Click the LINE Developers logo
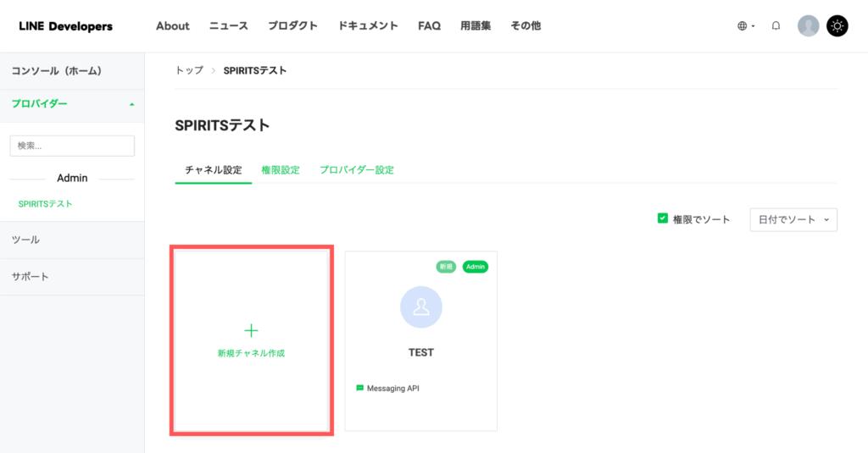The width and height of the screenshot is (868, 453). point(65,26)
